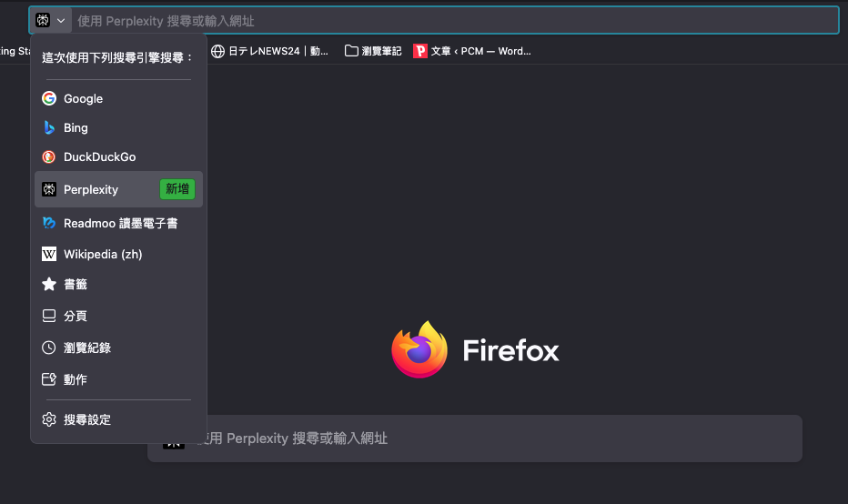Click the green 新增 badge beside Perplexity
The height and width of the screenshot is (504, 848).
click(177, 189)
